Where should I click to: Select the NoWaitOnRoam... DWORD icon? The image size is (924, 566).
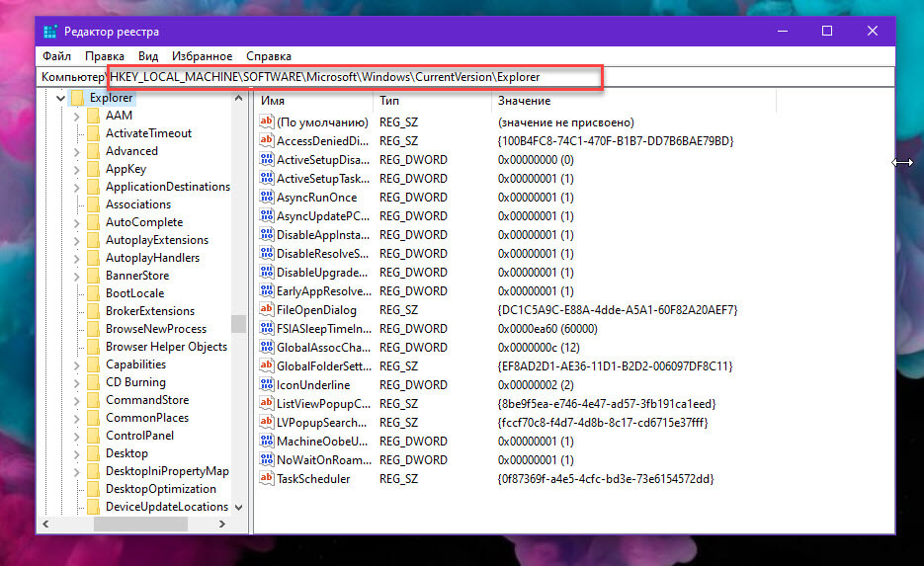pyautogui.click(x=267, y=460)
